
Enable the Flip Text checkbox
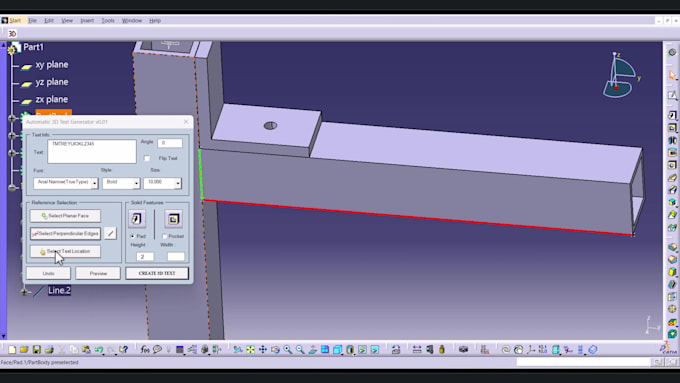(147, 158)
